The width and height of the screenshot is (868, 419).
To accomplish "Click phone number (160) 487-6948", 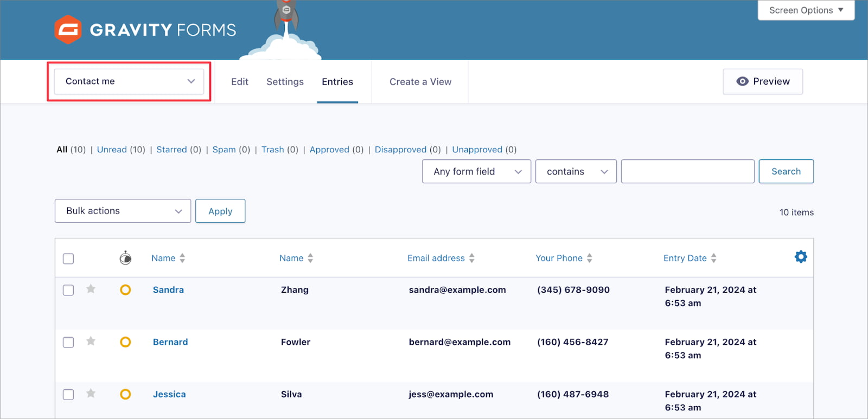I will tap(573, 394).
